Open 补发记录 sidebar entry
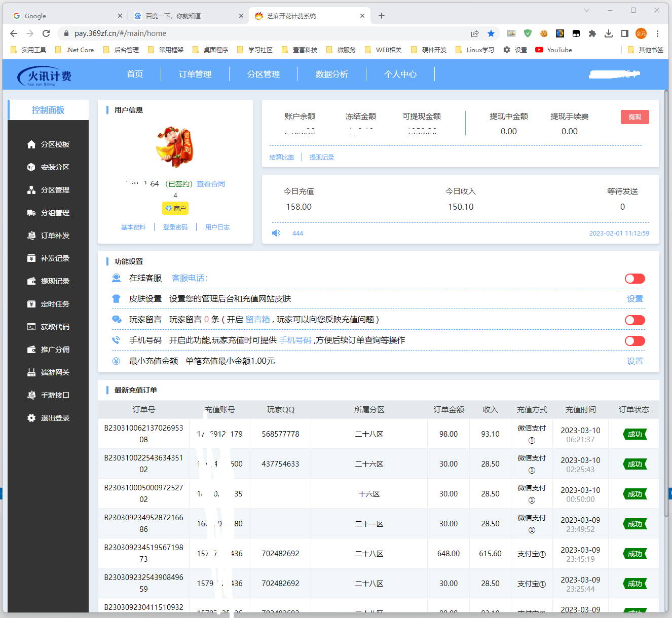Image resolution: width=672 pixels, height=618 pixels. [48, 258]
